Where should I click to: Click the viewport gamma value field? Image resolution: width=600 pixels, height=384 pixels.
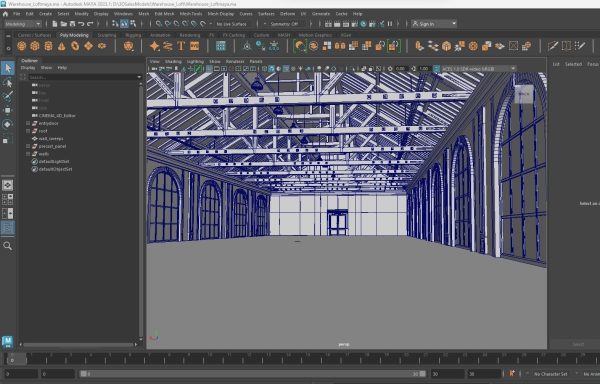point(424,69)
